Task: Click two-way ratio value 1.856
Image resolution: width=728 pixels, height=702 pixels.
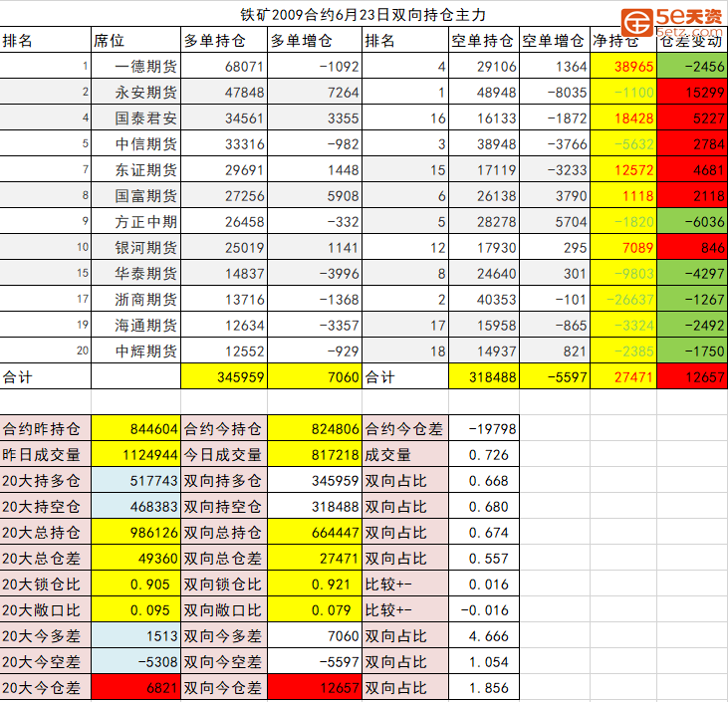Action: tap(483, 688)
